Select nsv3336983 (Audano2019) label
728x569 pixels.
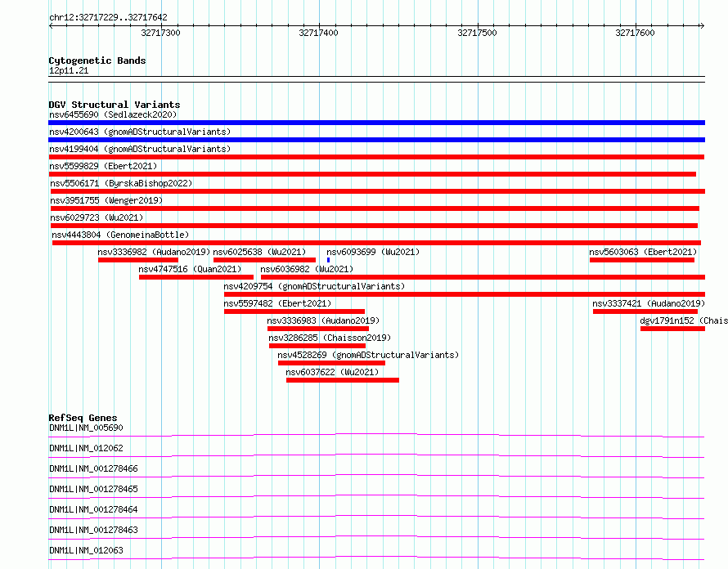(x=323, y=320)
